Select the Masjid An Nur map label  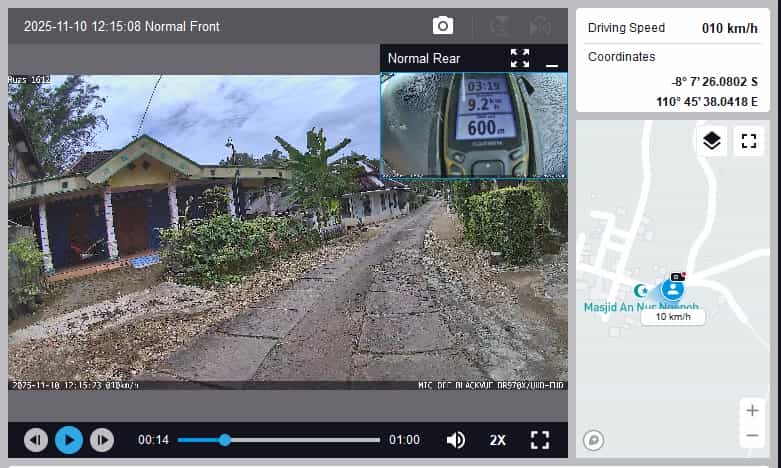tap(640, 307)
